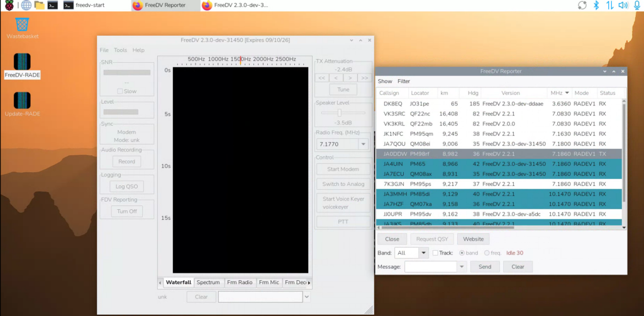Open the file manager folder icon
This screenshot has height=316, width=644.
tap(39, 6)
